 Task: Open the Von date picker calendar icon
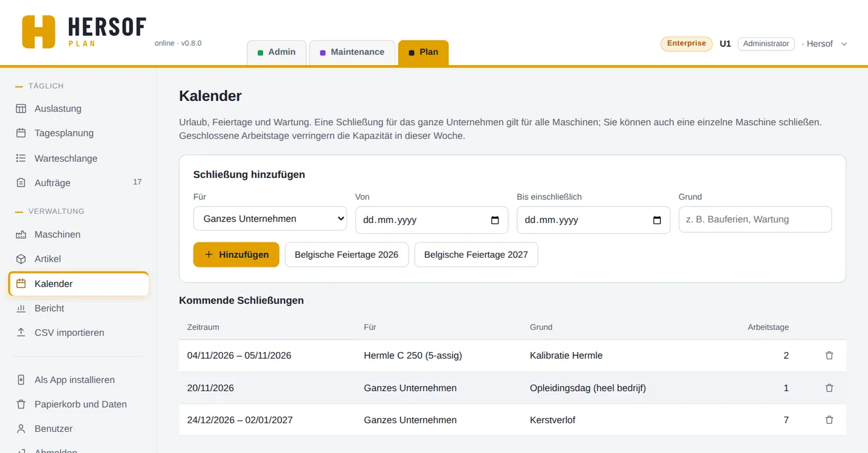click(495, 220)
